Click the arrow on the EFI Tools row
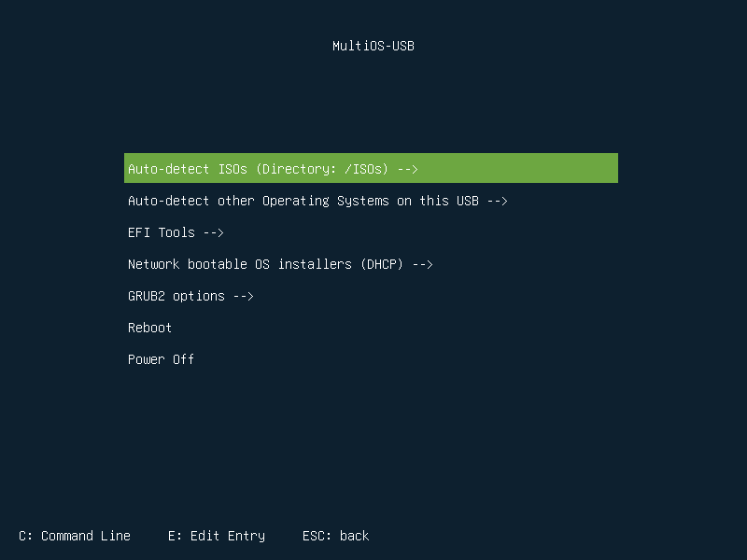Screen dimensions: 747x560 pos(216,232)
